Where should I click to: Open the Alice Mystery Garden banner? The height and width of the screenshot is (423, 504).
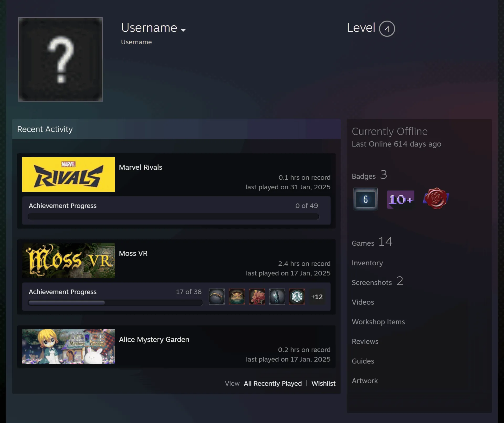69,346
